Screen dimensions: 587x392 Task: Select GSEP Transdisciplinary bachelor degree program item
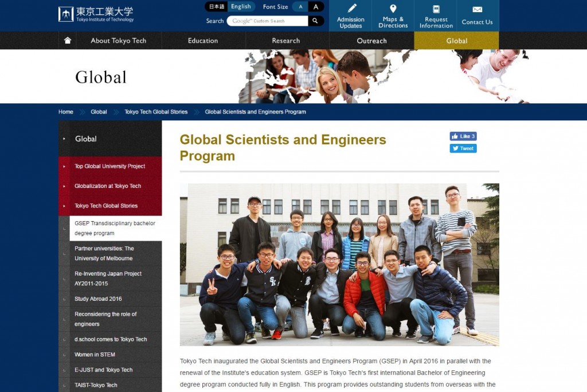(116, 228)
